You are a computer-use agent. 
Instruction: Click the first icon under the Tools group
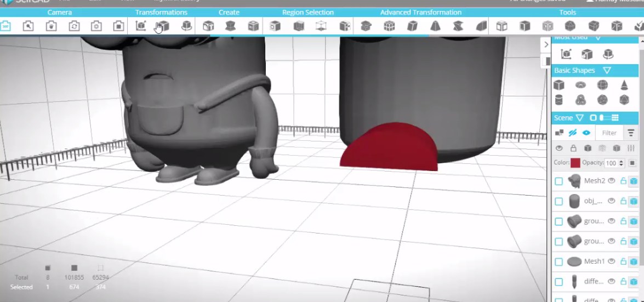(x=501, y=26)
